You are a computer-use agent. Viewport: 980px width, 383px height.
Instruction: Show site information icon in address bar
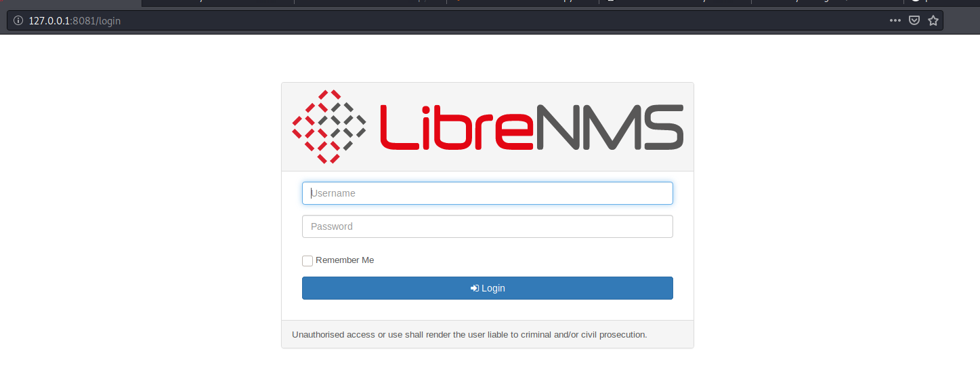pos(18,21)
